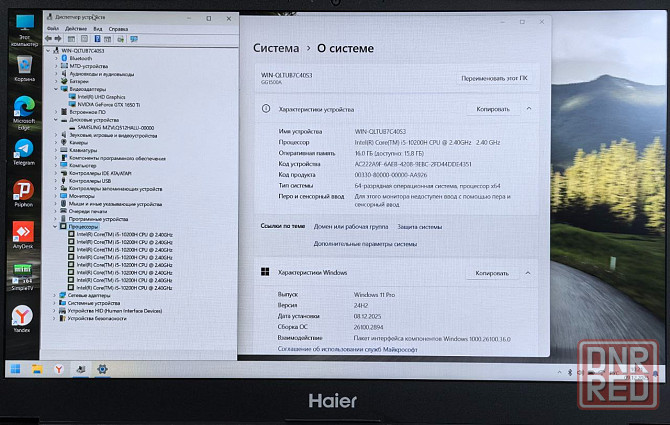The width and height of the screenshot is (670, 425).
Task: Launch Microsoft Edge from desktop
Action: (x=24, y=113)
